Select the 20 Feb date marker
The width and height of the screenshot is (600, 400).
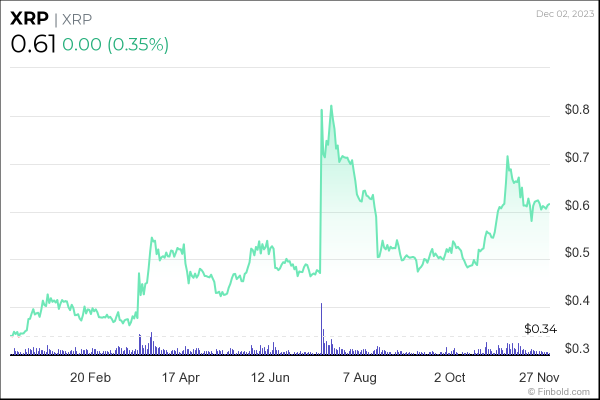90,377
